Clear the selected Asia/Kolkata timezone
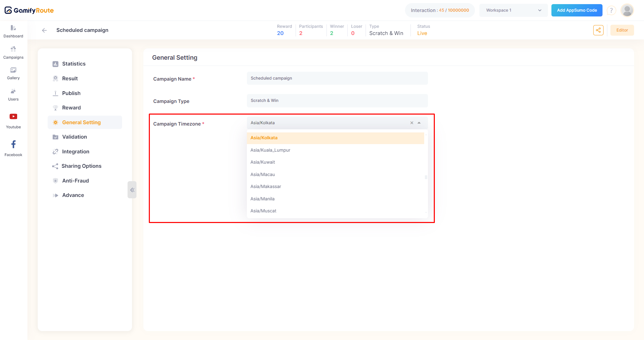Image resolution: width=644 pixels, height=340 pixels. tap(412, 123)
